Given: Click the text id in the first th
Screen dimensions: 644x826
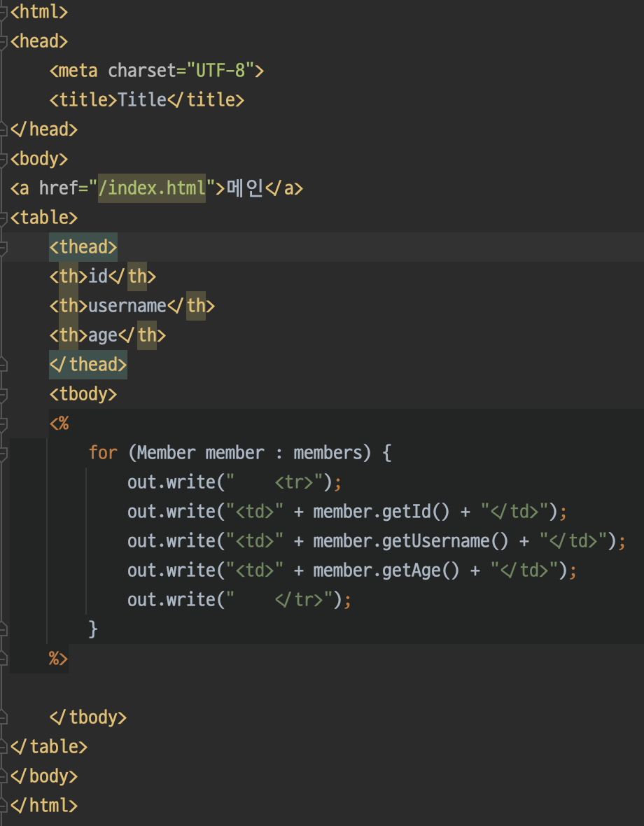Looking at the screenshot, I should point(98,276).
